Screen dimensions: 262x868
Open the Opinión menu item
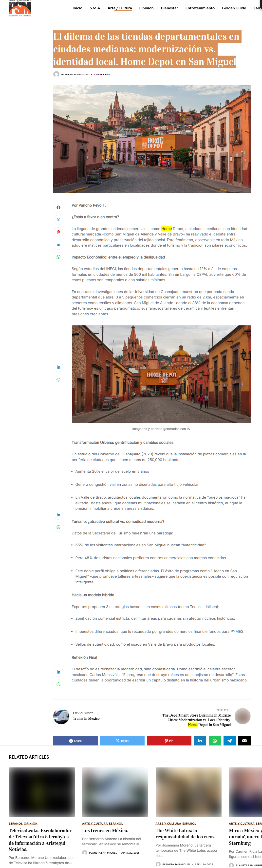[146, 8]
